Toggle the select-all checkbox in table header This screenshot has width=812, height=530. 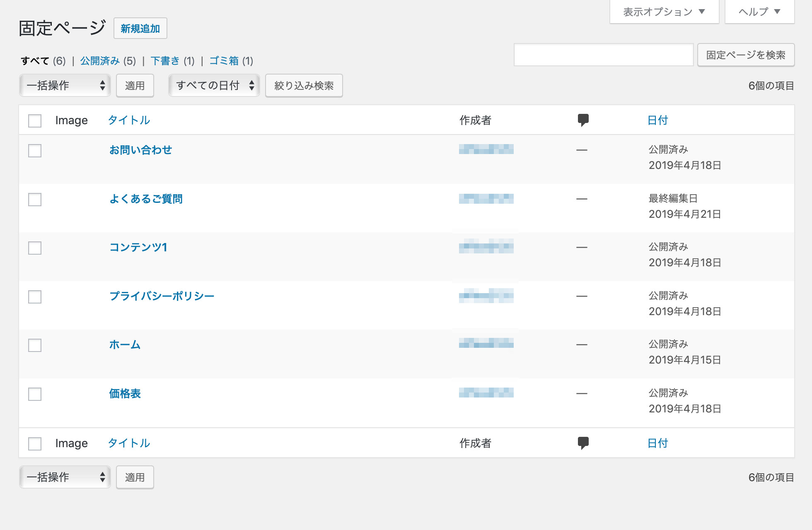[35, 121]
